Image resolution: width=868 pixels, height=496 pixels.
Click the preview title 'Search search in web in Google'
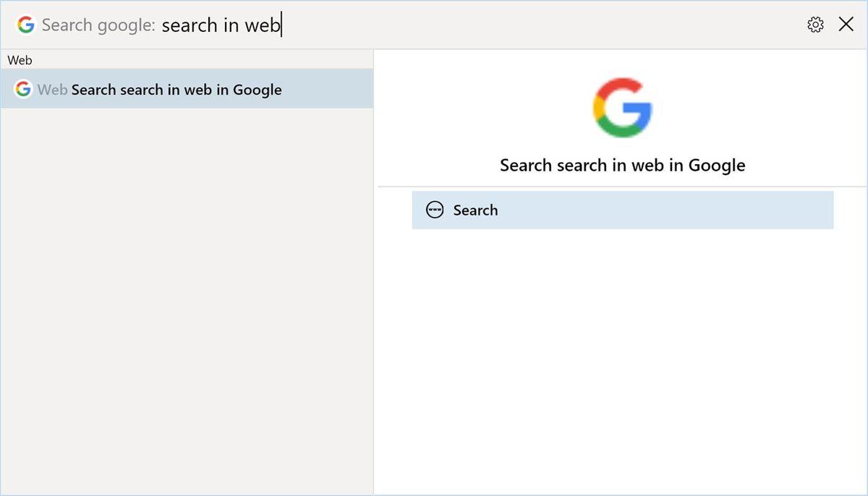coord(623,166)
